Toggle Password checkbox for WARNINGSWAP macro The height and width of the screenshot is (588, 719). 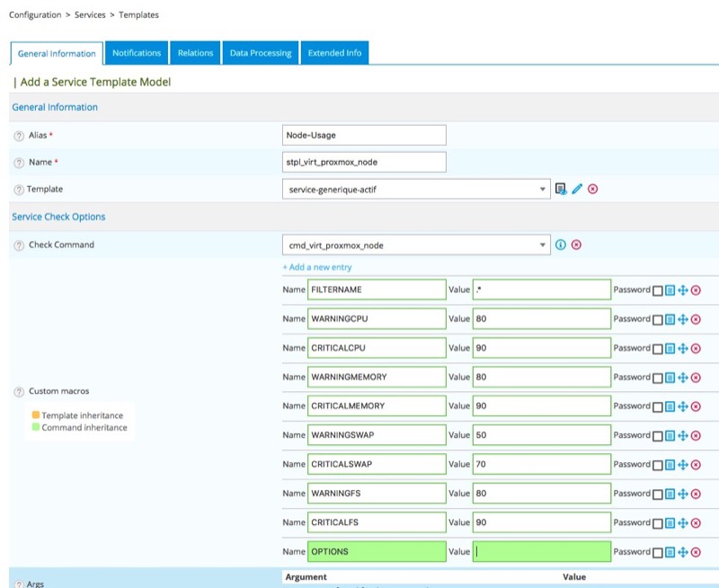point(658,436)
